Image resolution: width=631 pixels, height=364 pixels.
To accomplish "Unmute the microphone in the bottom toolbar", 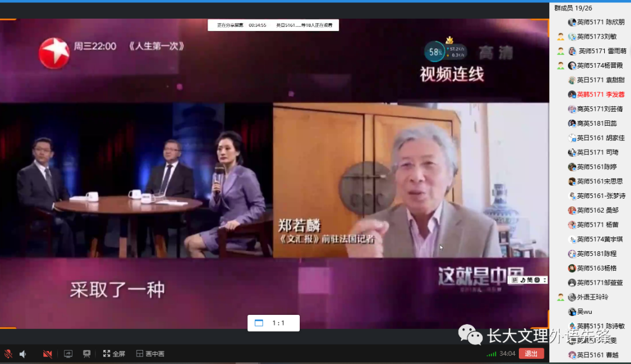I will 8,353.
